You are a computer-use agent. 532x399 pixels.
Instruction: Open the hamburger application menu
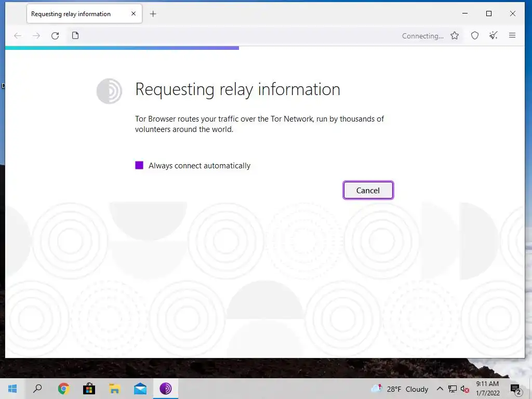(512, 35)
